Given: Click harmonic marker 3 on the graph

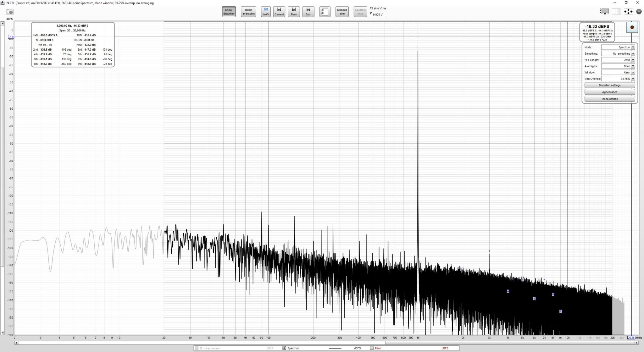Looking at the screenshot, I should tap(489, 251).
